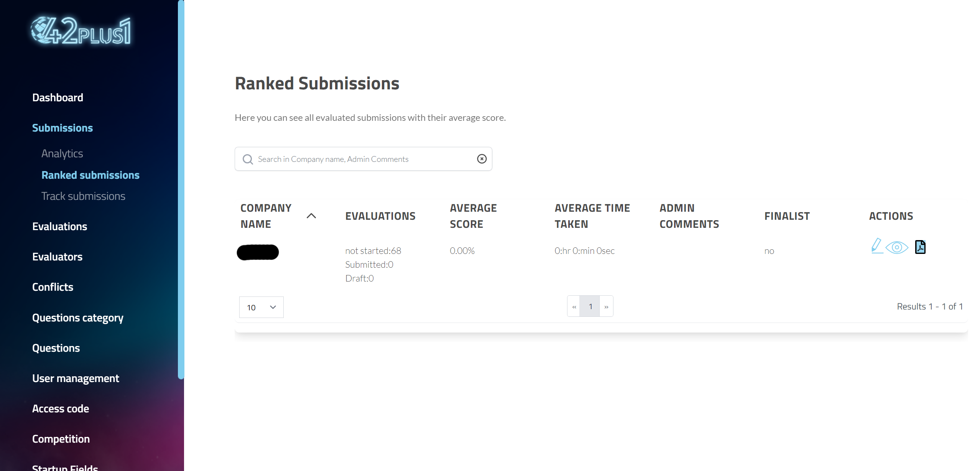Open the rows-per-page dropdown showing 10
The height and width of the screenshot is (471, 980).
[x=261, y=307]
